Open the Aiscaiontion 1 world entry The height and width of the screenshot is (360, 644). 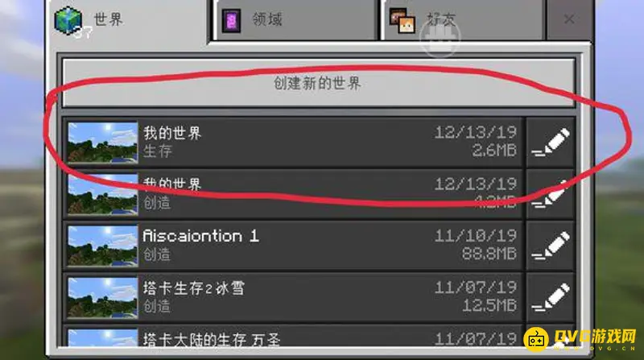(293, 246)
